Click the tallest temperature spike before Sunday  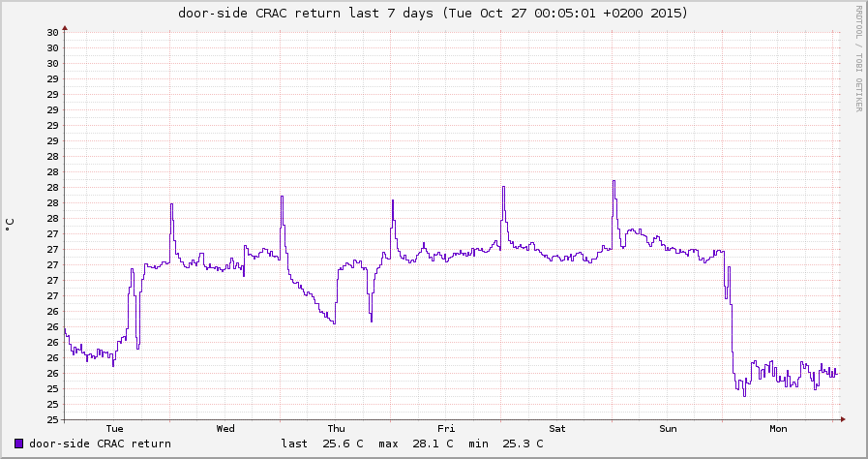[614, 181]
